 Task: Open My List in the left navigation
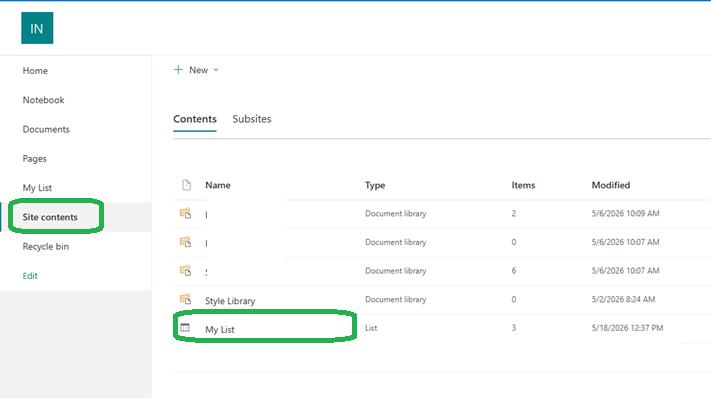(x=37, y=188)
